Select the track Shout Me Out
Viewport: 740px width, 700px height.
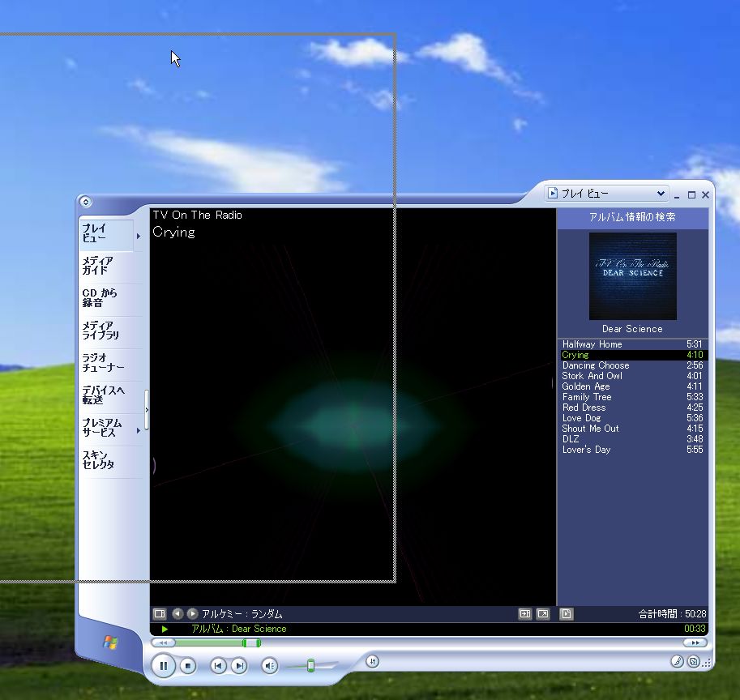632,429
